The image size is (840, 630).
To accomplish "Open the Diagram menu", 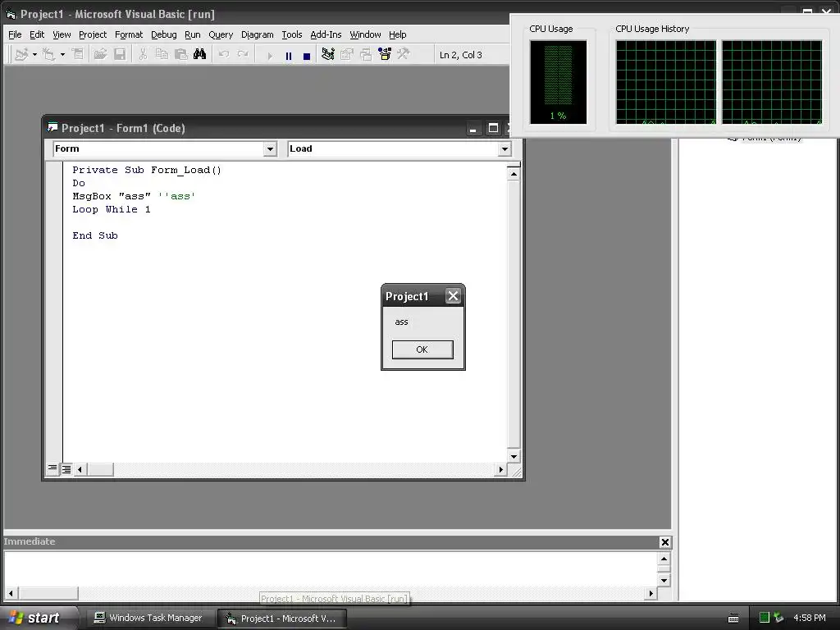I will point(257,34).
